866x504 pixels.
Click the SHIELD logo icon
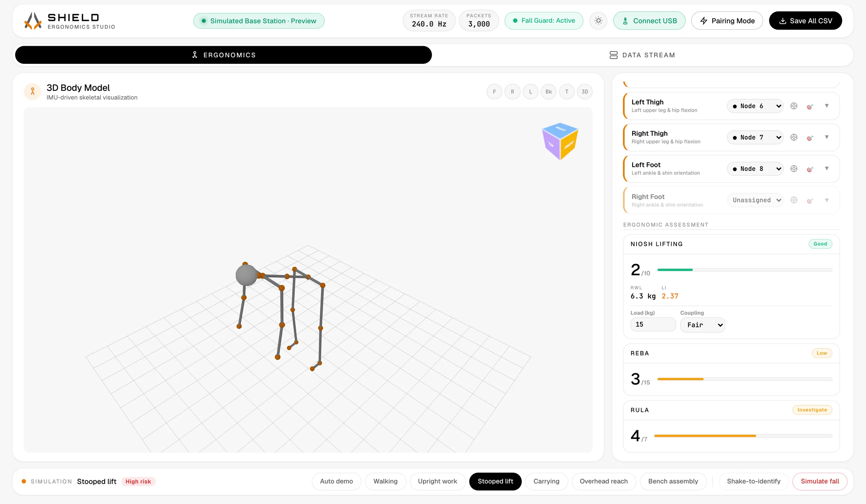coord(33,21)
